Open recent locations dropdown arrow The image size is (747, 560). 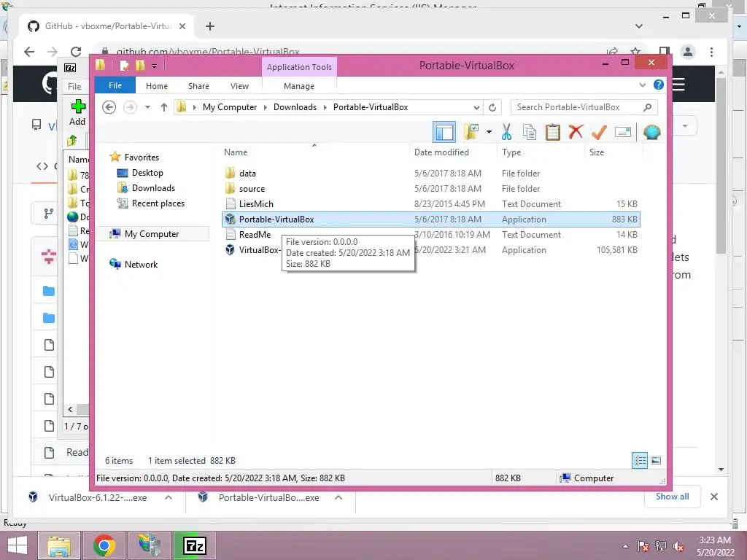coord(147,107)
